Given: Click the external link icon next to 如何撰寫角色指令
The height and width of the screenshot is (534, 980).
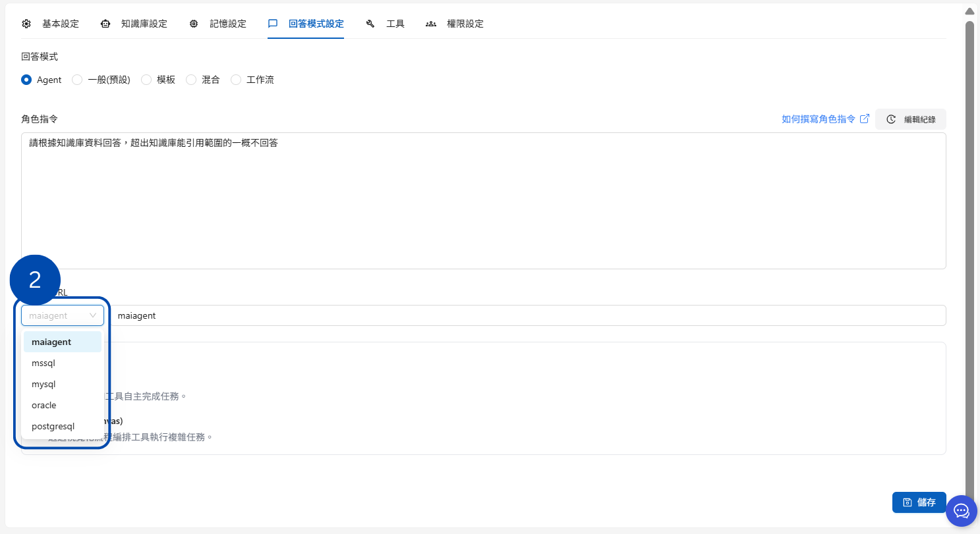Looking at the screenshot, I should click(x=865, y=119).
